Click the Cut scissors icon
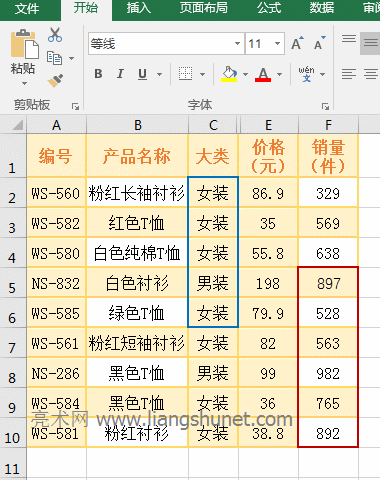 pyautogui.click(x=55, y=35)
